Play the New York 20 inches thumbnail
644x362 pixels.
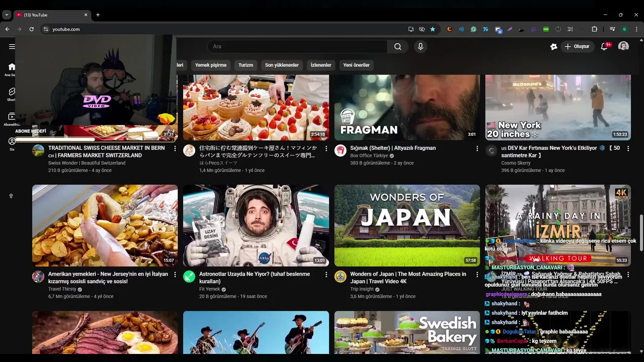(558, 107)
